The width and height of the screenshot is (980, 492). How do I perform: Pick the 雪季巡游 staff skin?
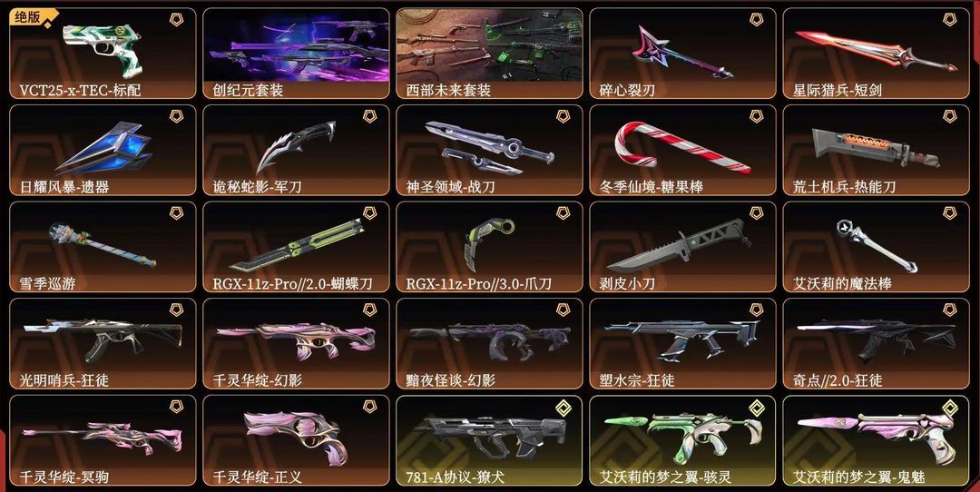(103, 247)
